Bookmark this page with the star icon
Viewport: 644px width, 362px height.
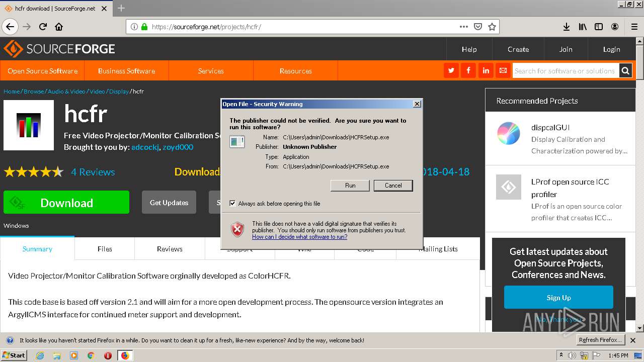(x=492, y=27)
